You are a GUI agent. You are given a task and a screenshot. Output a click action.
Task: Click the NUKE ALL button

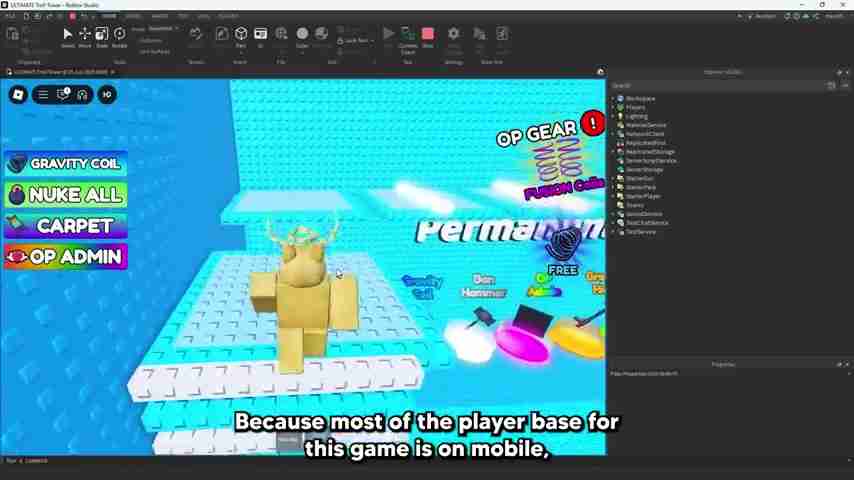coord(66,195)
